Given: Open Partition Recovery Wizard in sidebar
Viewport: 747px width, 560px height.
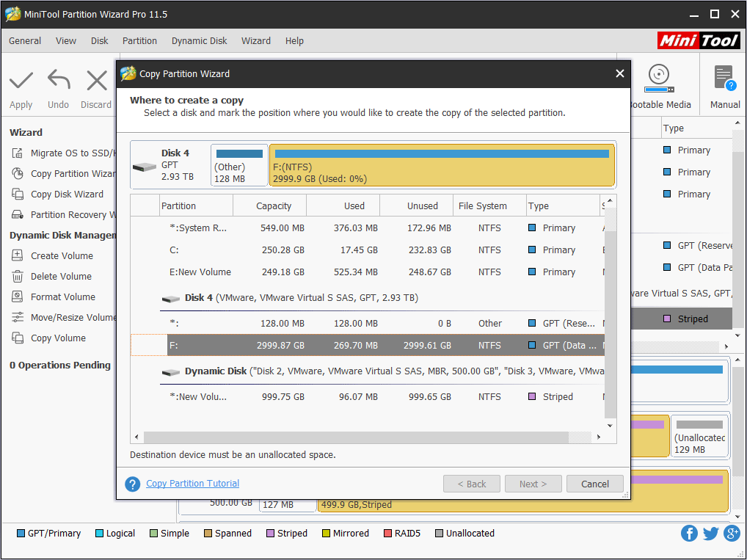Looking at the screenshot, I should click(x=63, y=214).
